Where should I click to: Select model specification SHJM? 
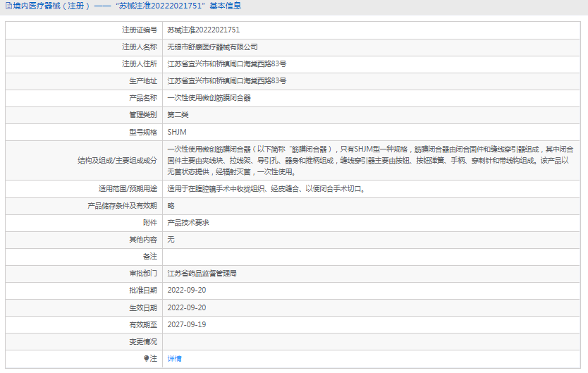pos(177,132)
